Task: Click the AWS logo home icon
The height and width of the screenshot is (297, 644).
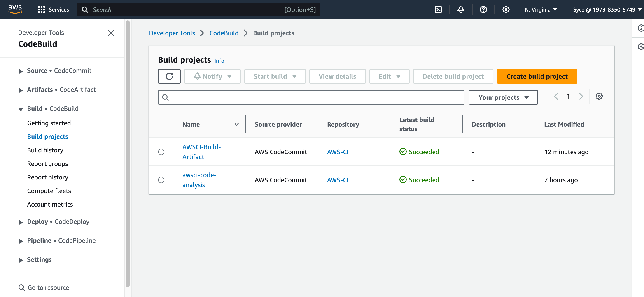Action: tap(15, 9)
